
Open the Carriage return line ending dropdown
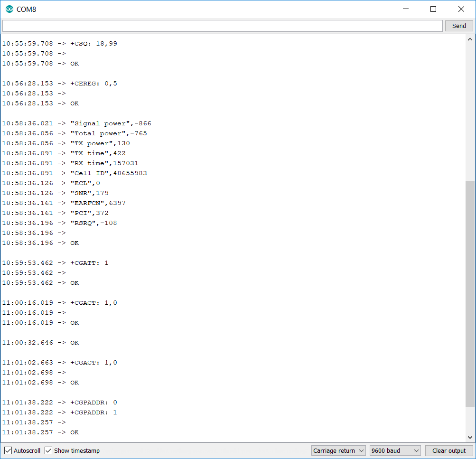click(338, 450)
